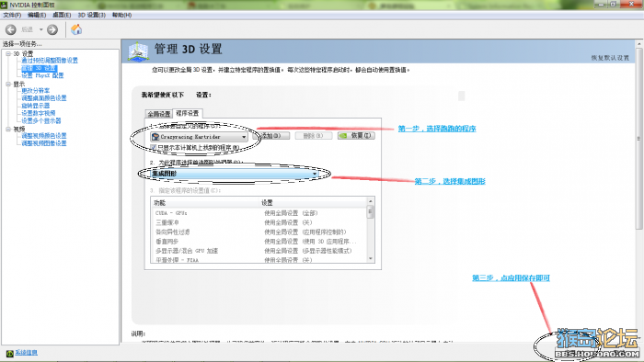Open the 3D 设置(3) menu

coord(92,15)
